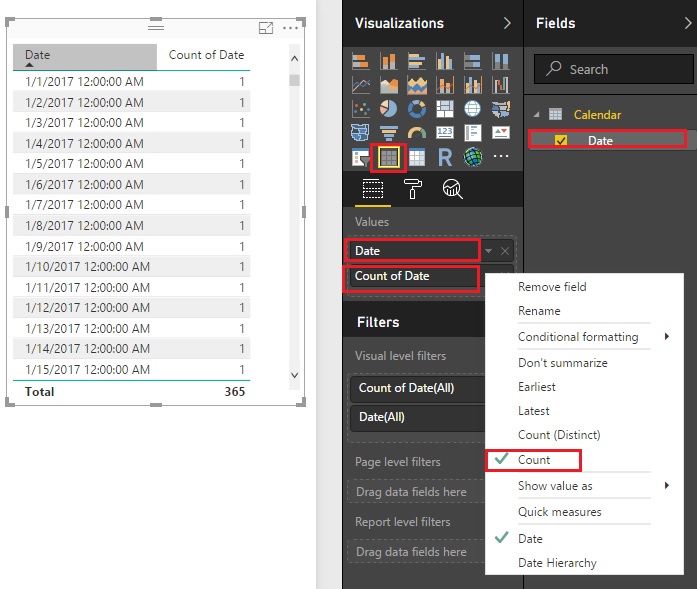The height and width of the screenshot is (589, 697).
Task: Select the Donut chart visualization
Action: coord(417,108)
